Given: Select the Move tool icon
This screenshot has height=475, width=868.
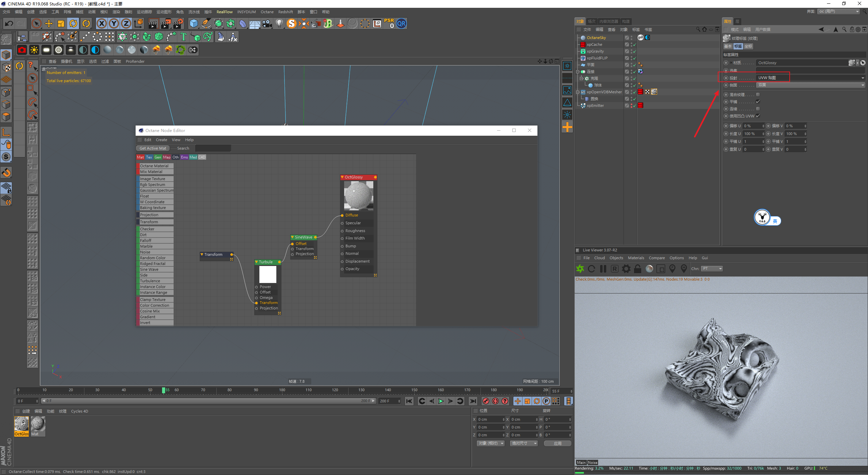Looking at the screenshot, I should pos(49,23).
